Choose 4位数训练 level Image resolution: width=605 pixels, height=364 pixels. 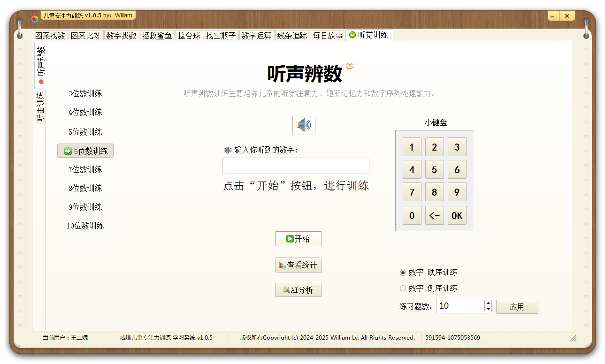click(x=85, y=113)
